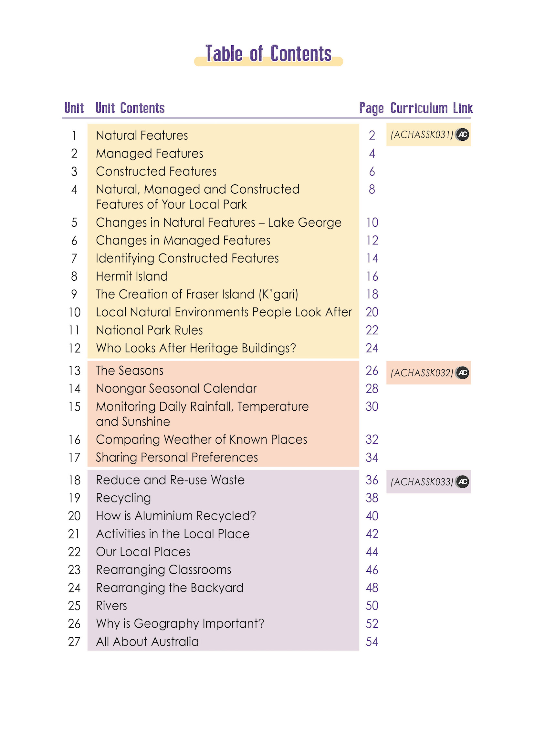The height and width of the screenshot is (756, 534).
Task: Select Who Looks After Heritage Buildings?
Action: 196,348
